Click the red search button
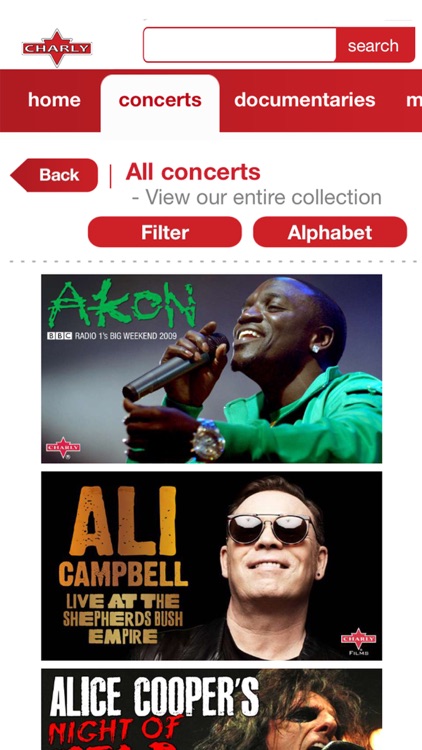This screenshot has height=750, width=422. click(375, 45)
